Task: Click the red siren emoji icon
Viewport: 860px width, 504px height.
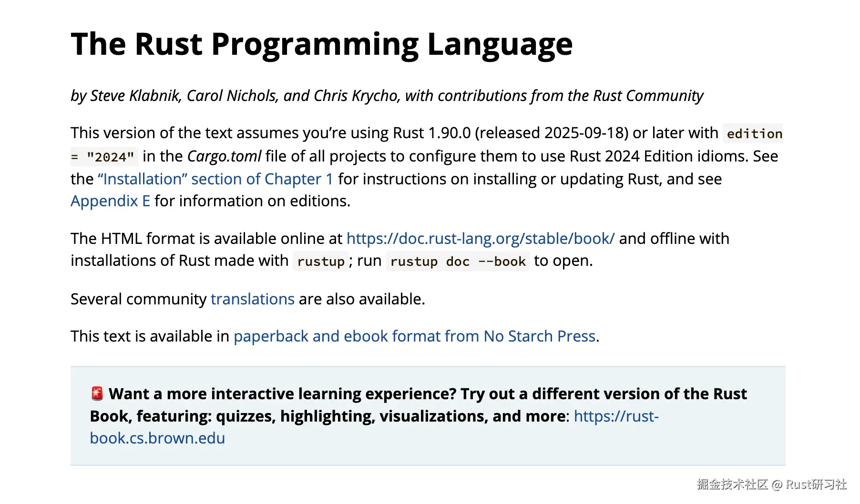Action: pyautogui.click(x=97, y=393)
